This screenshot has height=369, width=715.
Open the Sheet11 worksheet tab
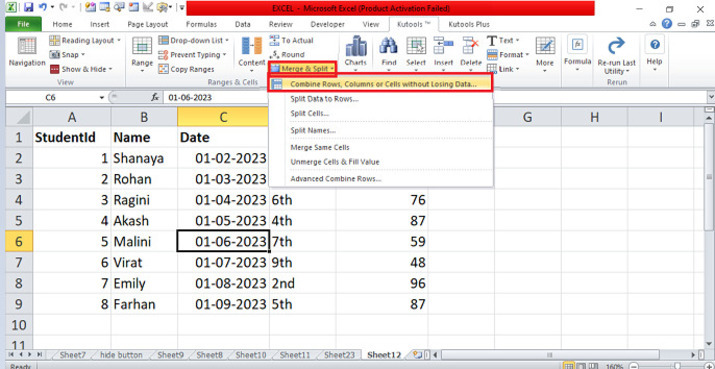coord(295,354)
